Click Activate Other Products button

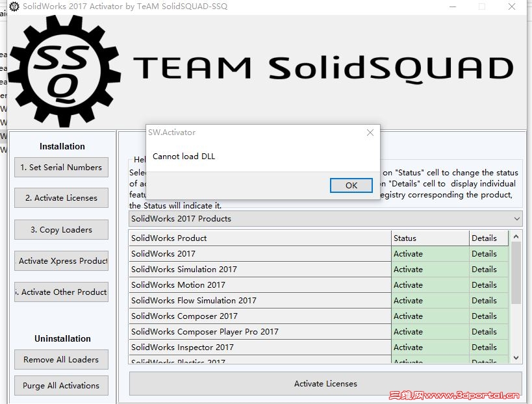pyautogui.click(x=62, y=292)
